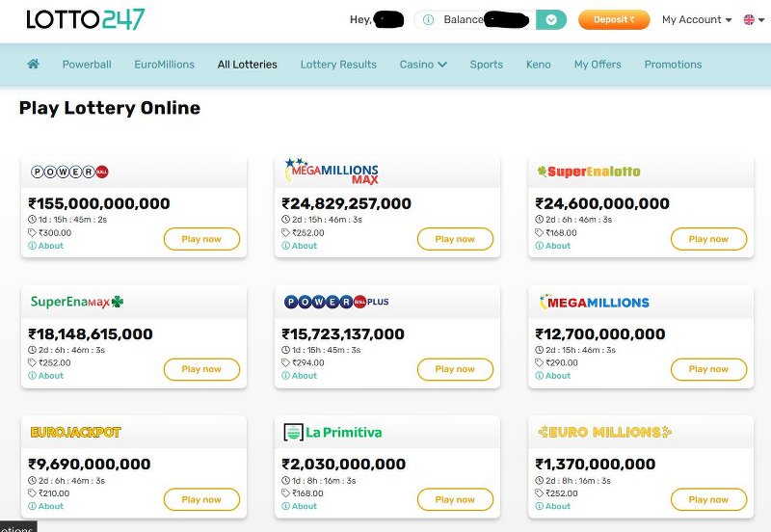The width and height of the screenshot is (771, 532).
Task: Open the Promotions menu item
Action: (673, 65)
